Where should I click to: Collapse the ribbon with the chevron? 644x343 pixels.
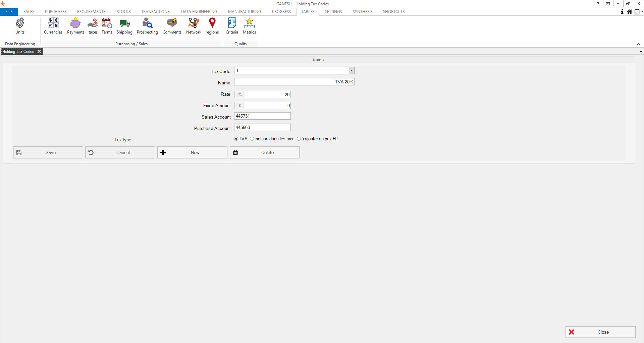pyautogui.click(x=638, y=44)
